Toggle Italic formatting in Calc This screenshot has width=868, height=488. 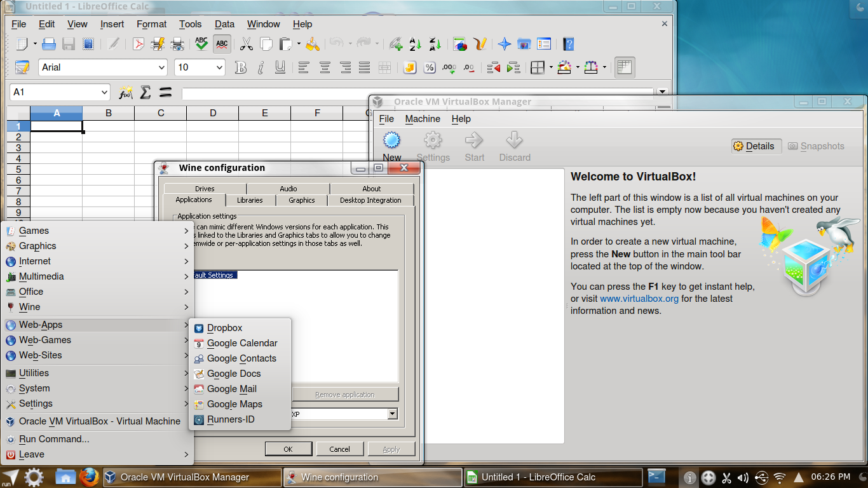point(261,67)
